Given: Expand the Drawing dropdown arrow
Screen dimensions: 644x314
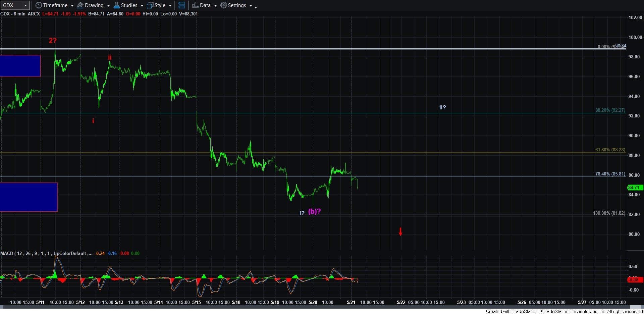Looking at the screenshot, I should click(108, 6).
